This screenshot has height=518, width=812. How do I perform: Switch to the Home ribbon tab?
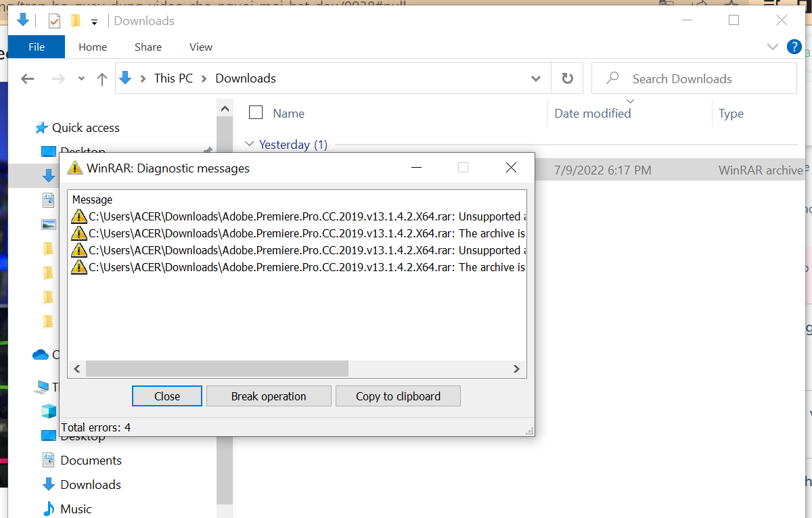pyautogui.click(x=93, y=47)
